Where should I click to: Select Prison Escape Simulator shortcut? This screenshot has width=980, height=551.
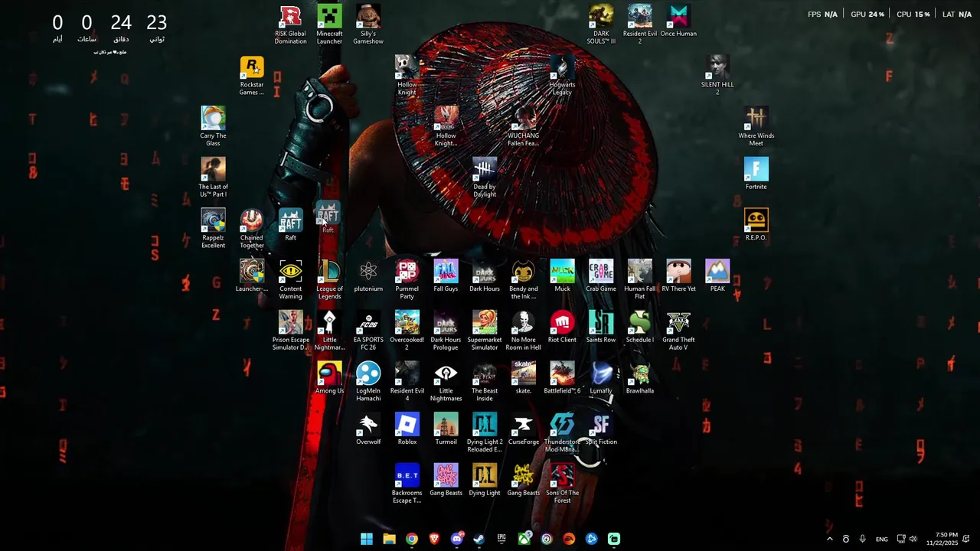click(x=290, y=331)
